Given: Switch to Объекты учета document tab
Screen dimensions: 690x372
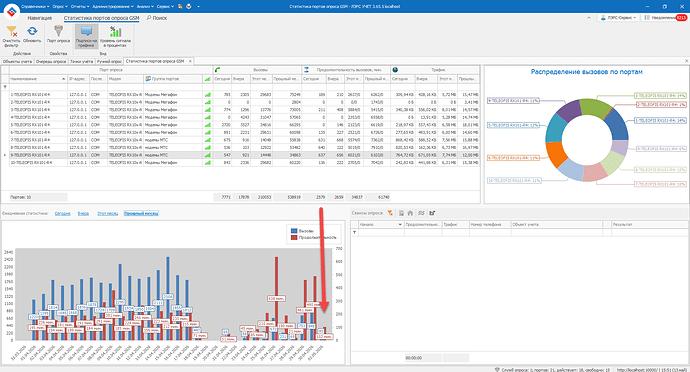Looking at the screenshot, I should pyautogui.click(x=17, y=61).
